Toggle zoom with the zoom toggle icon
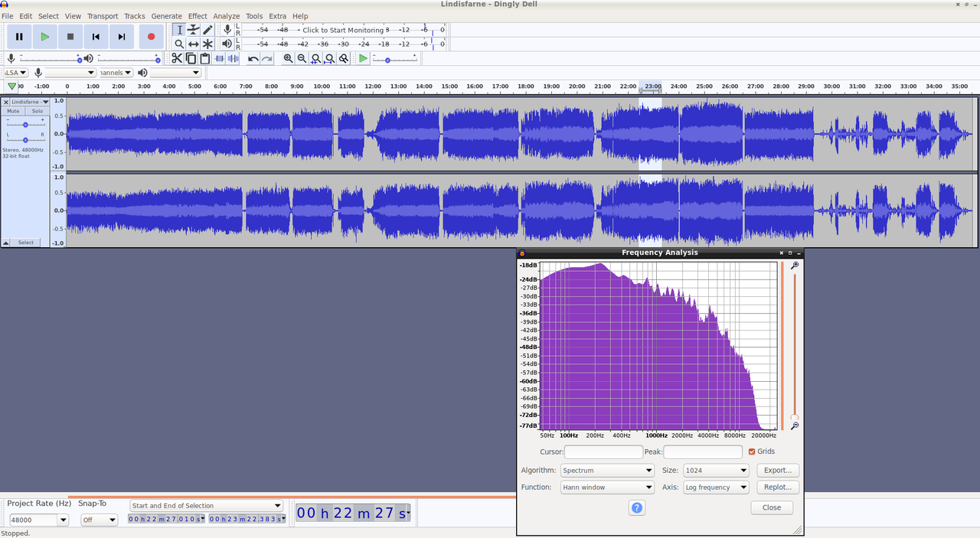This screenshot has height=538, width=980. tap(344, 58)
